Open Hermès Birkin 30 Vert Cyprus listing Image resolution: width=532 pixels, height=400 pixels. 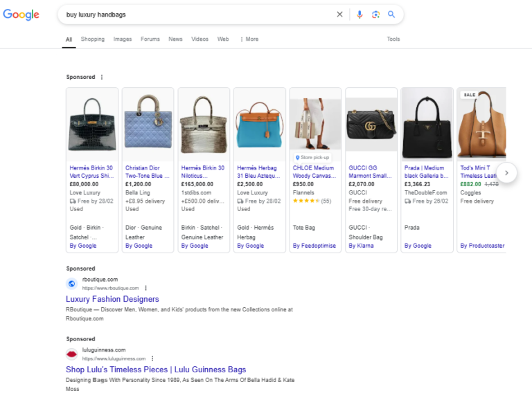pyautogui.click(x=91, y=172)
